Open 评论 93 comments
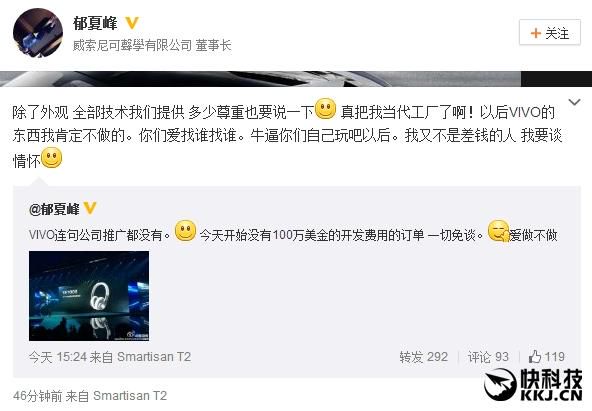Image resolution: width=592 pixels, height=411 pixels. pos(488,357)
